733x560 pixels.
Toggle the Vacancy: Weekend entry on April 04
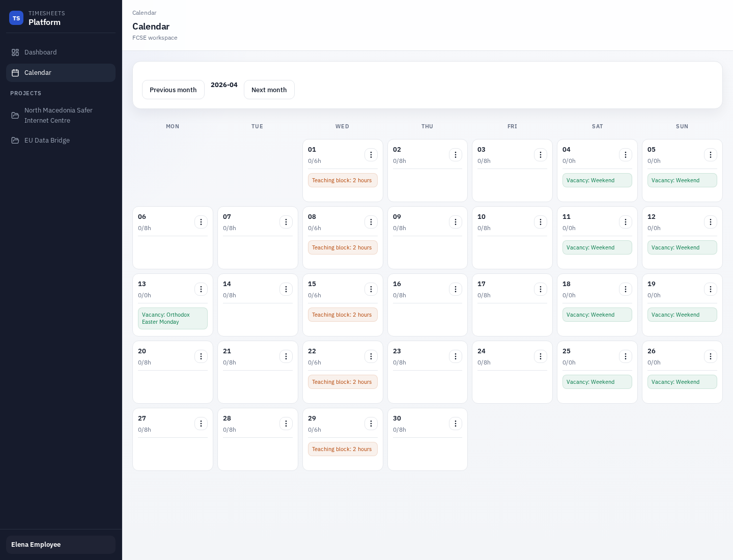(597, 180)
